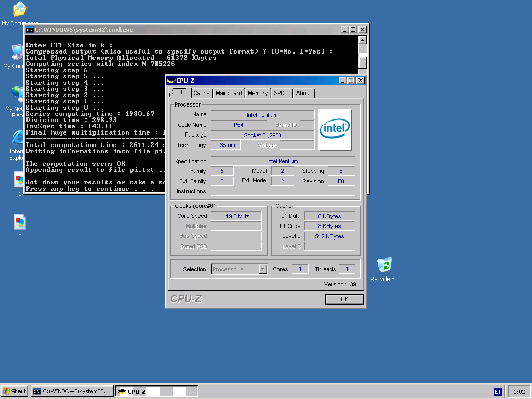
Task: Click the Name field Intel Pentium
Action: click(x=262, y=115)
